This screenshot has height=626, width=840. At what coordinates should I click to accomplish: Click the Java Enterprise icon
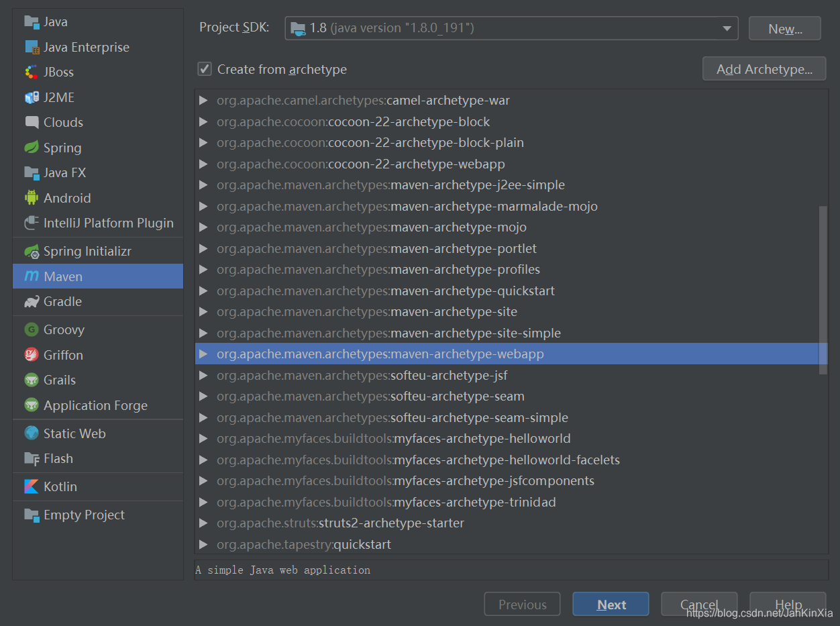[32, 47]
